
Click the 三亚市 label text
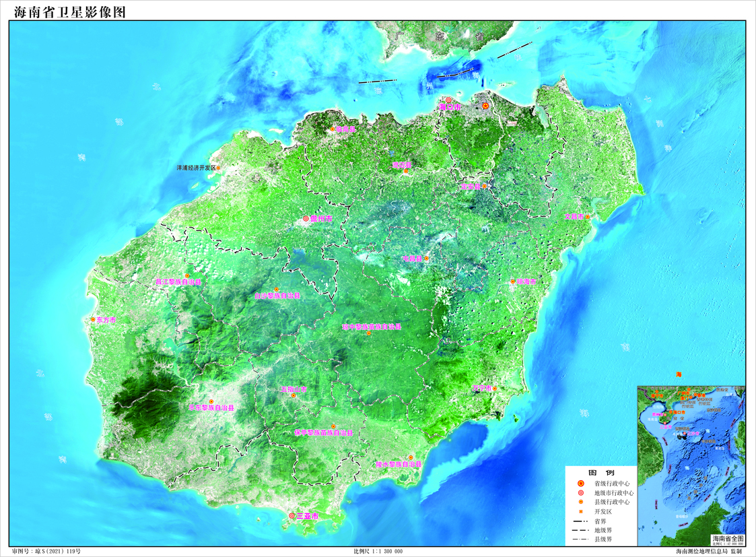tap(308, 515)
